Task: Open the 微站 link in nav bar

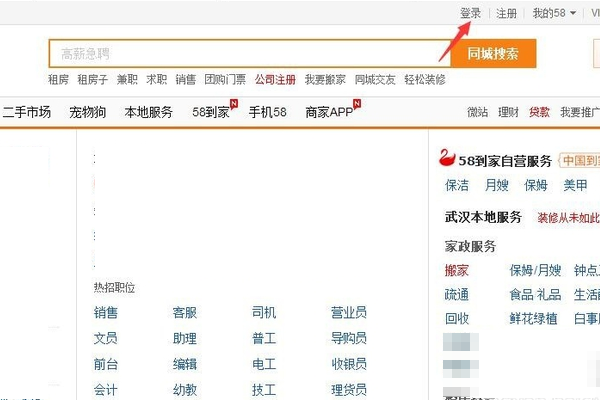Action: click(x=478, y=112)
